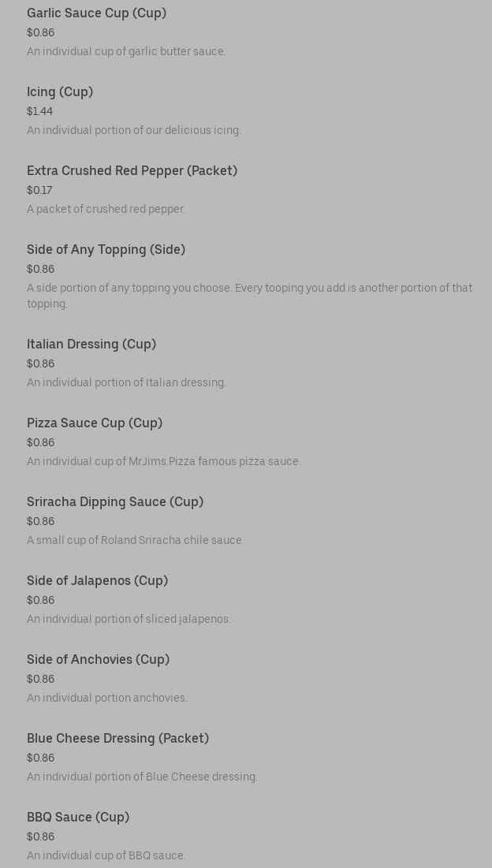Click the Roland Sriracha chile sauce description
This screenshot has width=492, height=868.
pyautogui.click(x=135, y=540)
